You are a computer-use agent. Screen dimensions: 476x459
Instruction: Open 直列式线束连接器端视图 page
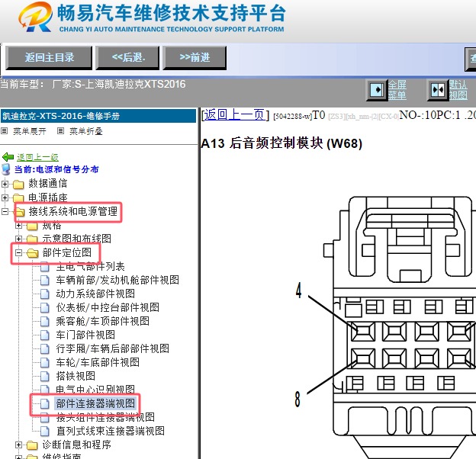(x=111, y=431)
